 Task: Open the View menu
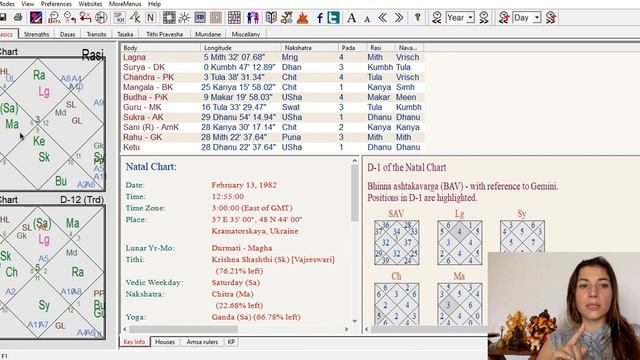tap(28, 4)
